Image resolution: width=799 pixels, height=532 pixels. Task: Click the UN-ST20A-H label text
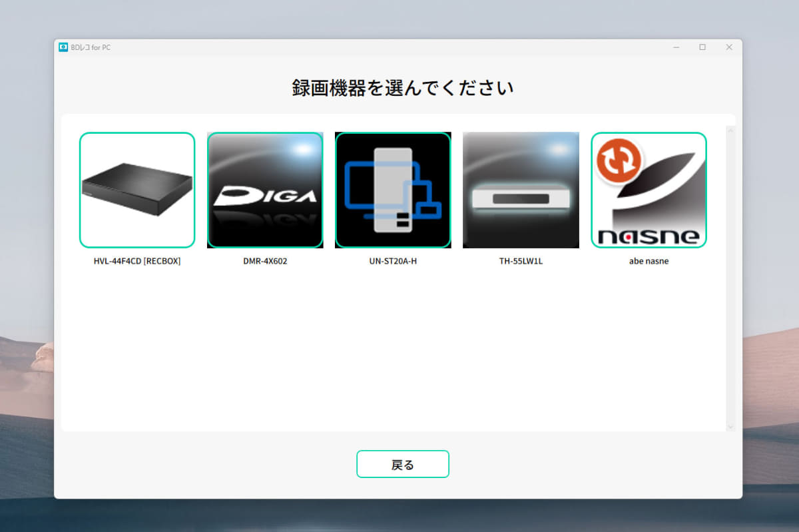392,261
